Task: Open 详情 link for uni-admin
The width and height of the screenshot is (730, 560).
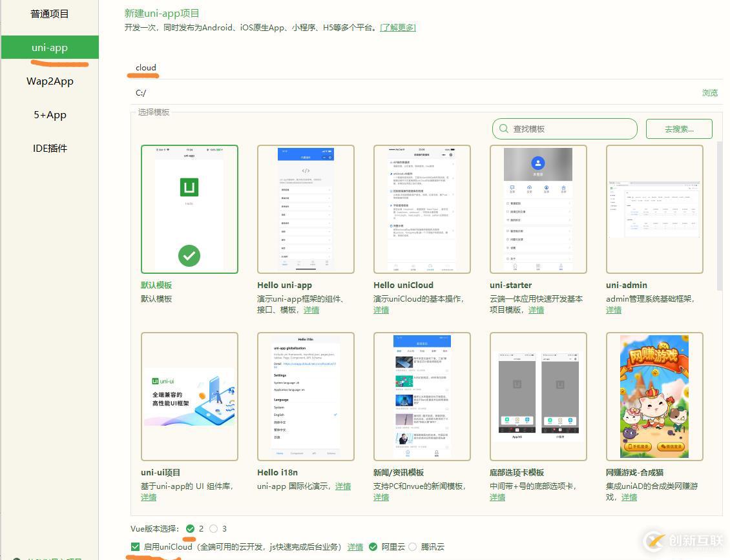Action: coord(614,310)
